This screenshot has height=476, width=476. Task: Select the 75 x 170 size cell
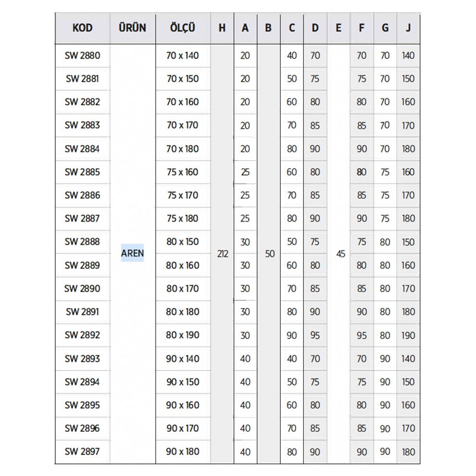coord(183,195)
